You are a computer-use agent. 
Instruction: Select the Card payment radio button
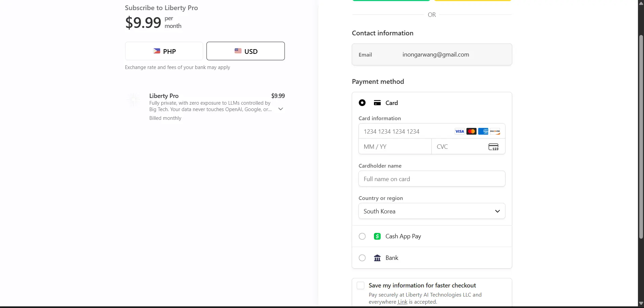[362, 103]
